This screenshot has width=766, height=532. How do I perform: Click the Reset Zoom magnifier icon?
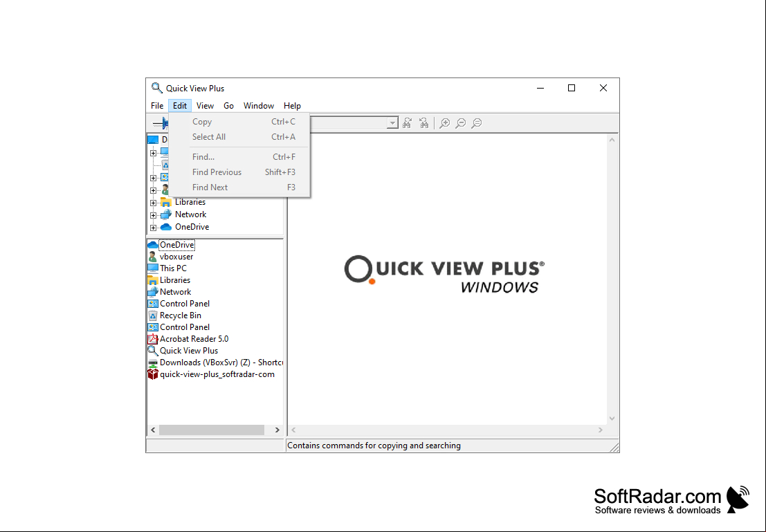coord(477,123)
